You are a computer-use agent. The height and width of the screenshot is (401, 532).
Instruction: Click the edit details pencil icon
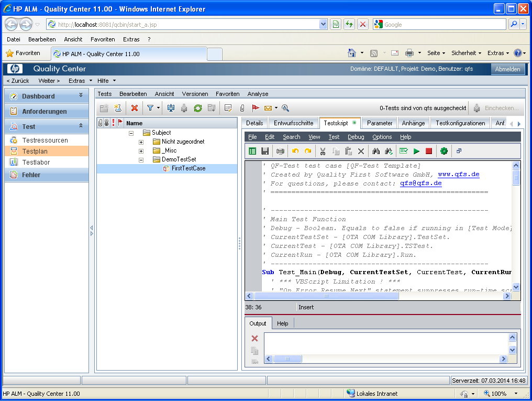point(228,108)
